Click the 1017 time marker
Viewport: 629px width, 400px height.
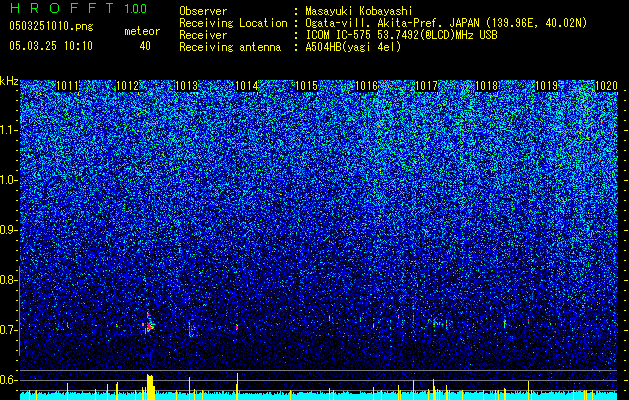point(426,86)
